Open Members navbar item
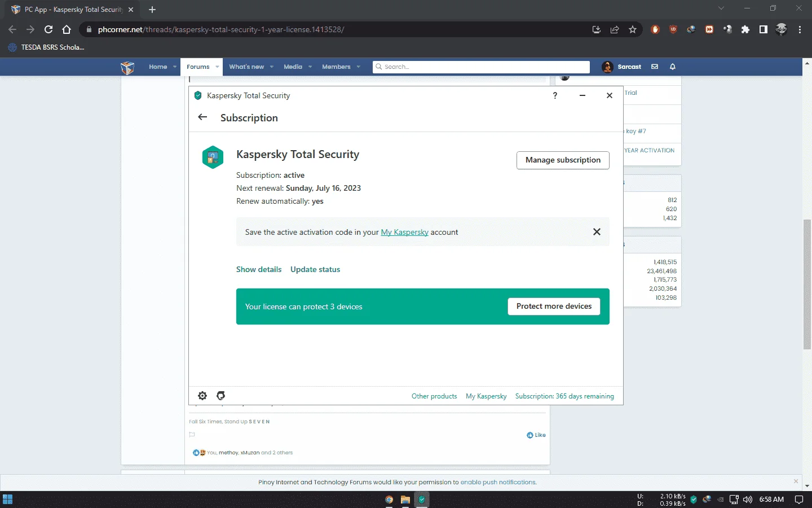This screenshot has height=508, width=812. pos(336,67)
